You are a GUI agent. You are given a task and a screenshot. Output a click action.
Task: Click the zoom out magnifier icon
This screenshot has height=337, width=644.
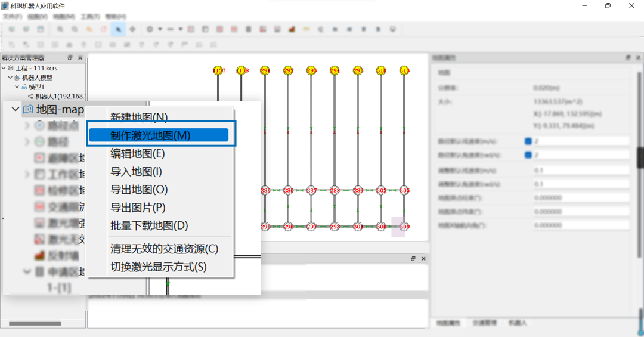pos(75,29)
